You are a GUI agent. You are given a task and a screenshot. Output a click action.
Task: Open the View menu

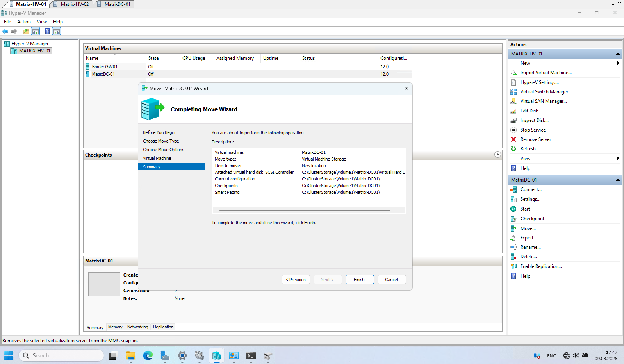[42, 22]
